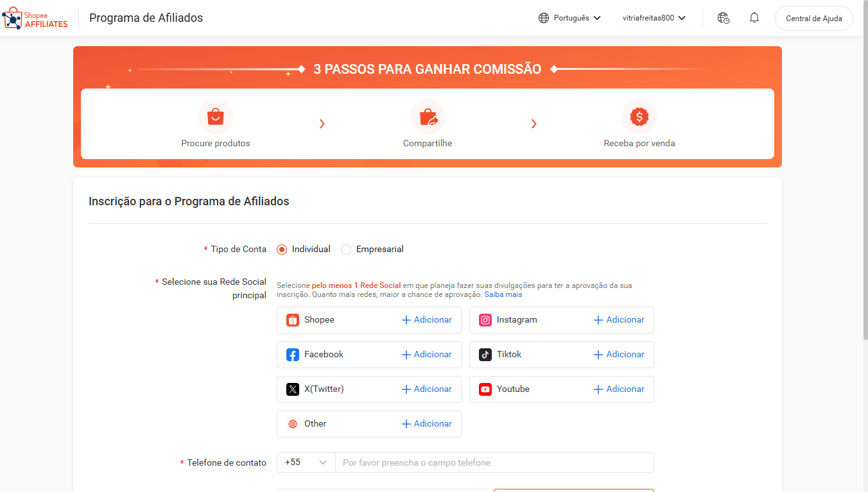Click the Facebook icon
868x492 pixels.
pos(293,355)
